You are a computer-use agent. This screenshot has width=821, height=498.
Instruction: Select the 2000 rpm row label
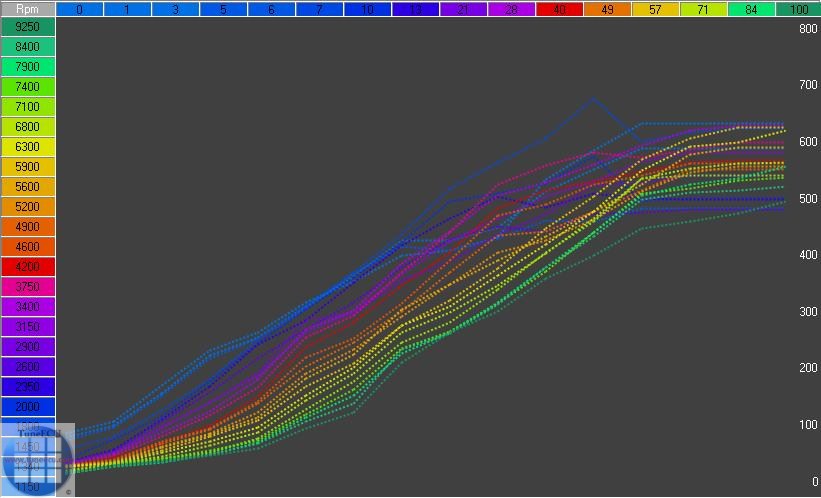click(28, 407)
